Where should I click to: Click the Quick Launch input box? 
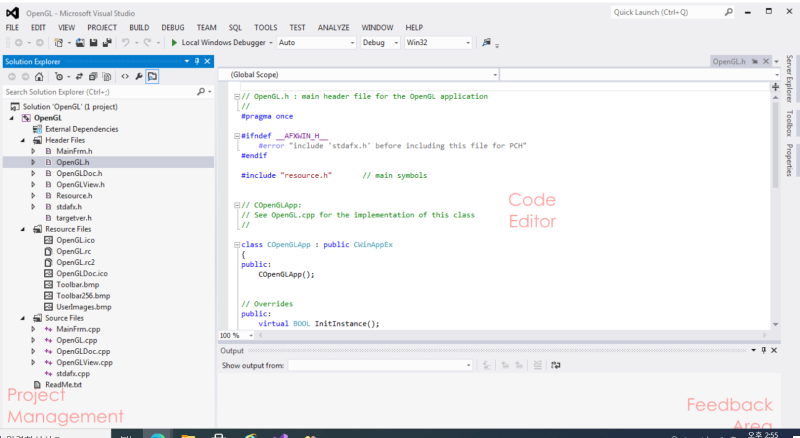point(667,12)
